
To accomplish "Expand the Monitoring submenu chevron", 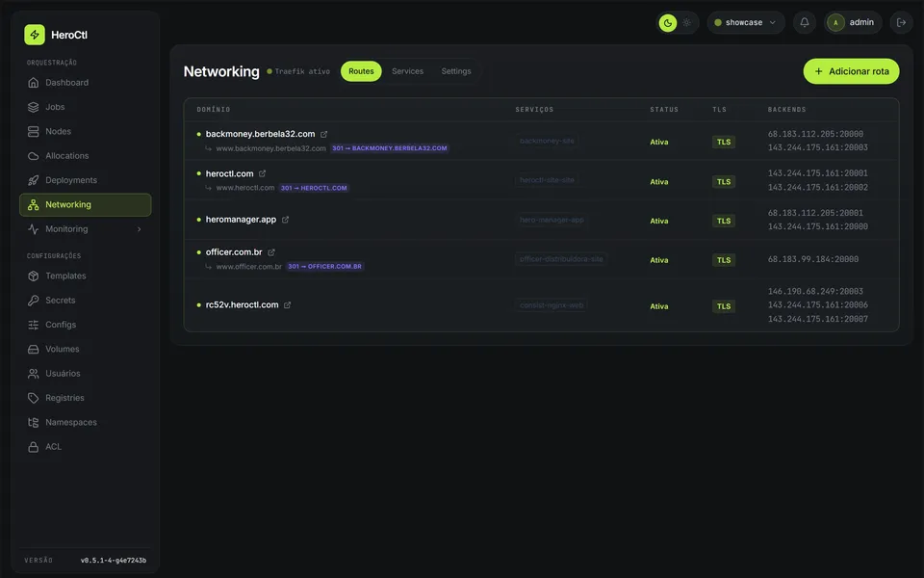I will pyautogui.click(x=139, y=229).
